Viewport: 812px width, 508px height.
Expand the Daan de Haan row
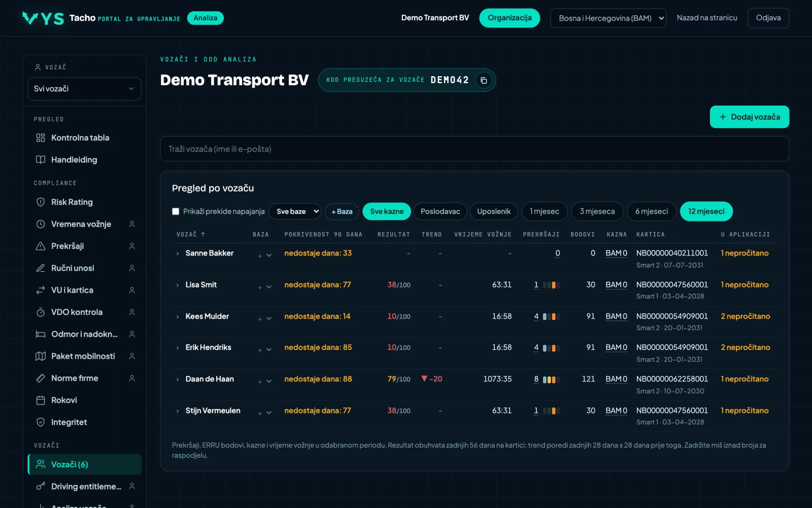(x=177, y=379)
